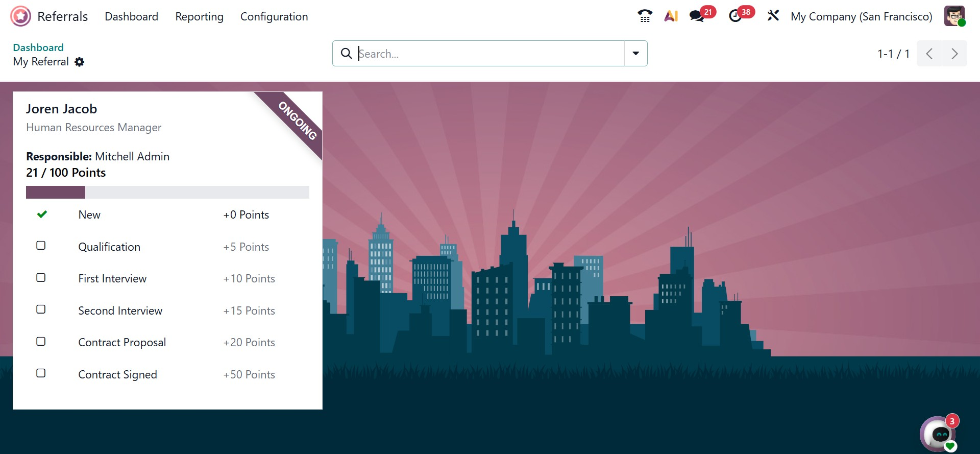
Task: Click the +10 Points value
Action: pos(249,279)
